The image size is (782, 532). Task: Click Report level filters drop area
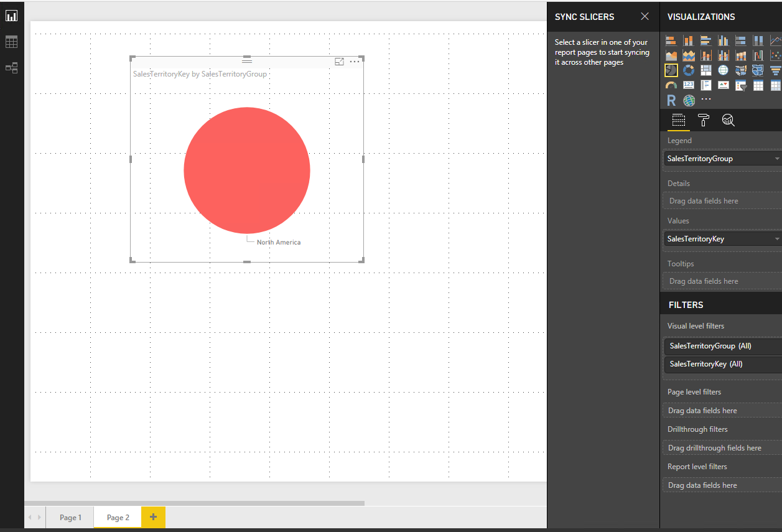[723, 485]
